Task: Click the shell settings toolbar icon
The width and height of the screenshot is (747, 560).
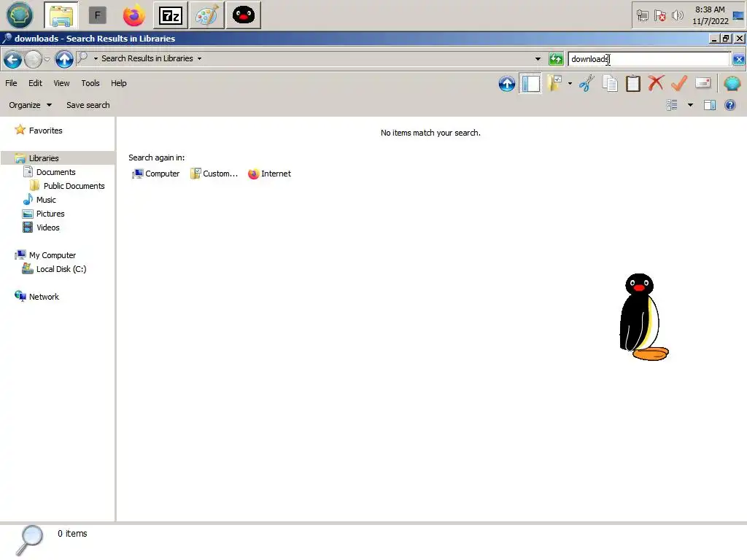Action: (x=732, y=84)
